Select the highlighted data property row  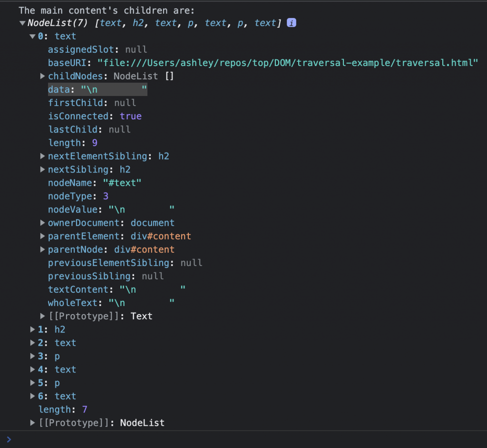tap(97, 89)
